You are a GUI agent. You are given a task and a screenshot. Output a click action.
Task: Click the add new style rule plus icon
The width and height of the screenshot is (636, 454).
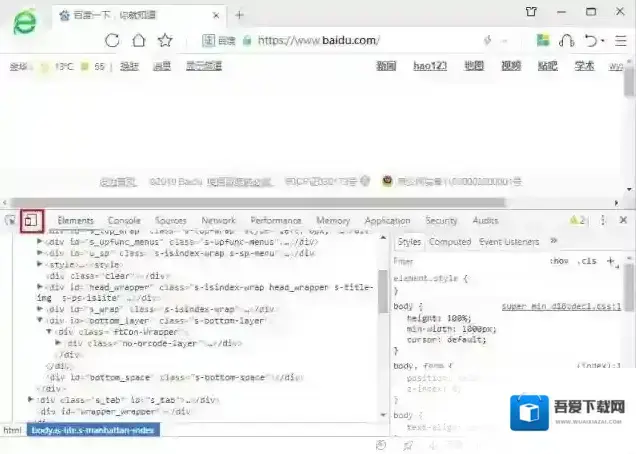(x=610, y=261)
